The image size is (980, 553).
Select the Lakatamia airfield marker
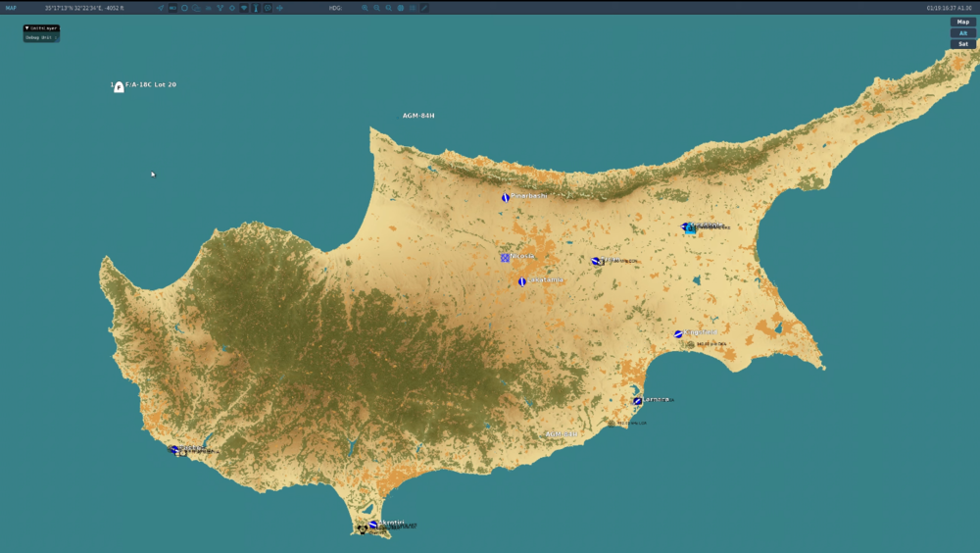pyautogui.click(x=522, y=282)
